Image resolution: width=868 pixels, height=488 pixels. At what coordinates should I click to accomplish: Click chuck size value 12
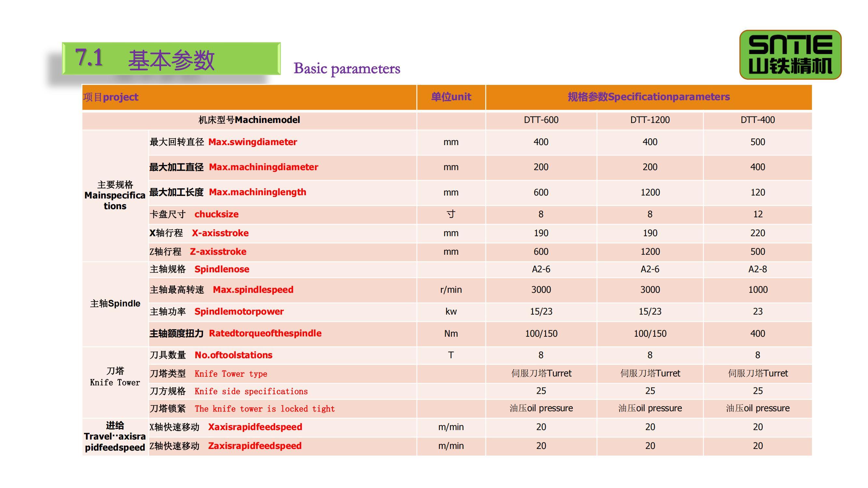[x=757, y=214]
